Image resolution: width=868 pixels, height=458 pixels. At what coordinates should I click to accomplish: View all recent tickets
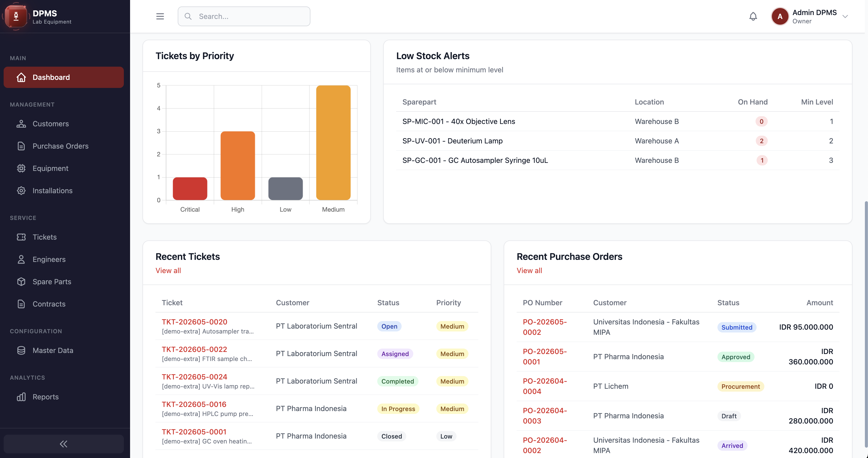(x=168, y=270)
